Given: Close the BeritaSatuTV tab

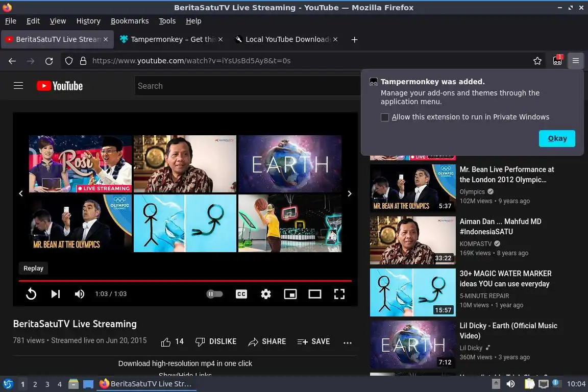Looking at the screenshot, I should (106, 39).
